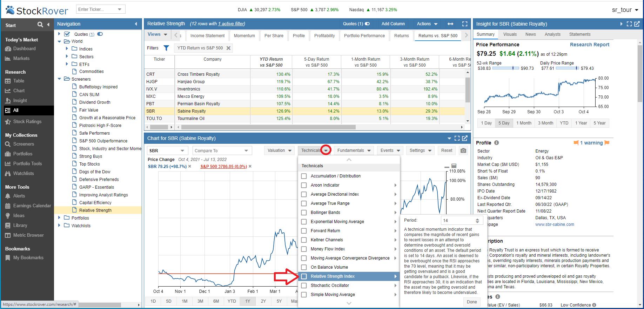Remove the S&P 500 comparison from chart
The image size is (644, 309).
pos(250,167)
